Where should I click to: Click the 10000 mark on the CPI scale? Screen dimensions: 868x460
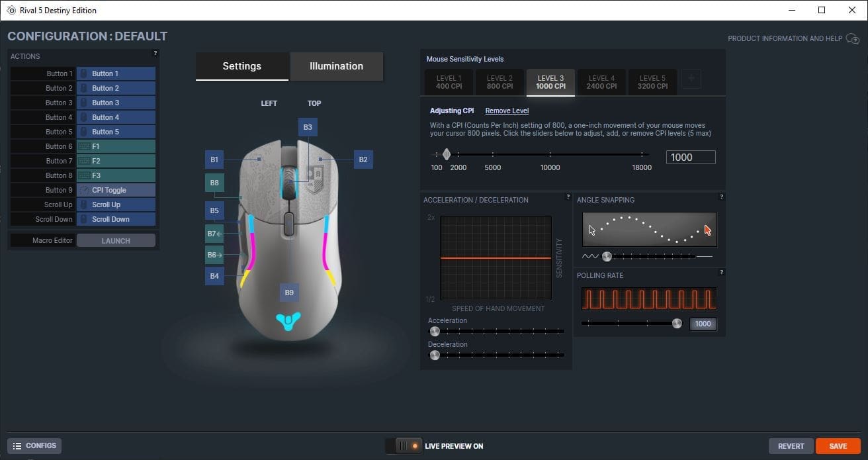pyautogui.click(x=550, y=167)
